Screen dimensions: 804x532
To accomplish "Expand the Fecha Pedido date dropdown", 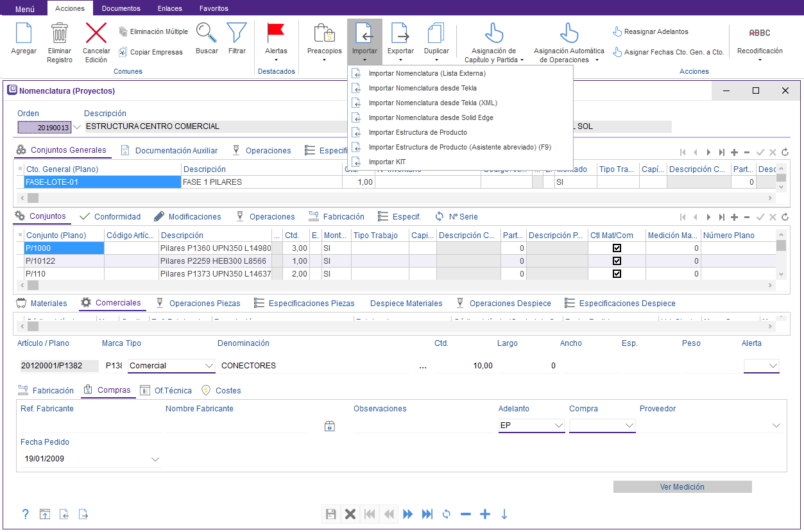I will pyautogui.click(x=155, y=459).
